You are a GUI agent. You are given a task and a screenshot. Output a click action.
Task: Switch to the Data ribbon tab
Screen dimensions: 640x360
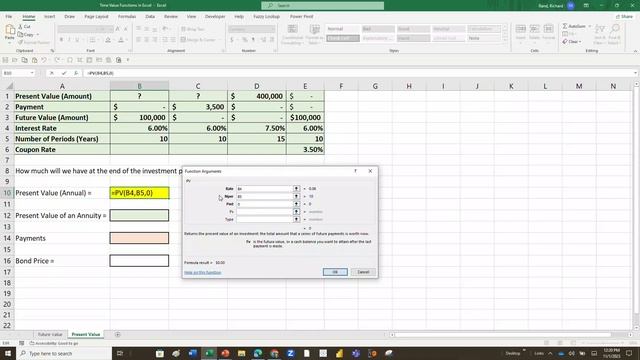(150, 17)
